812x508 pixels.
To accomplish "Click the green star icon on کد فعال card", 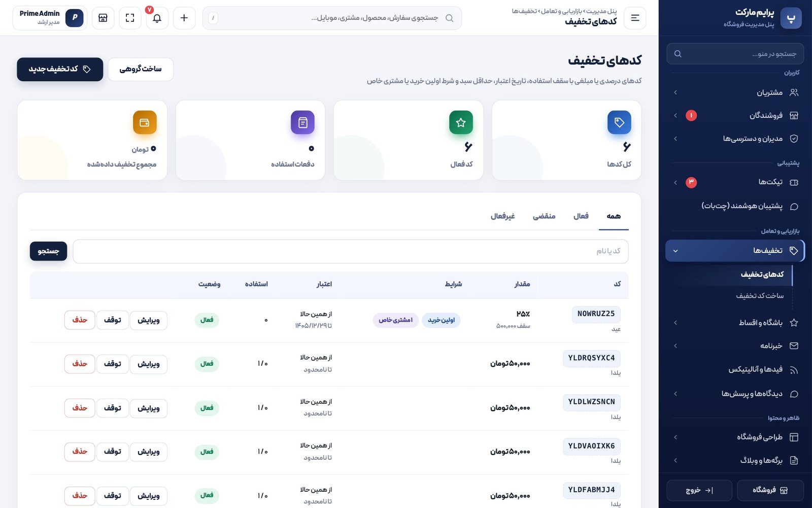I will pos(461,122).
